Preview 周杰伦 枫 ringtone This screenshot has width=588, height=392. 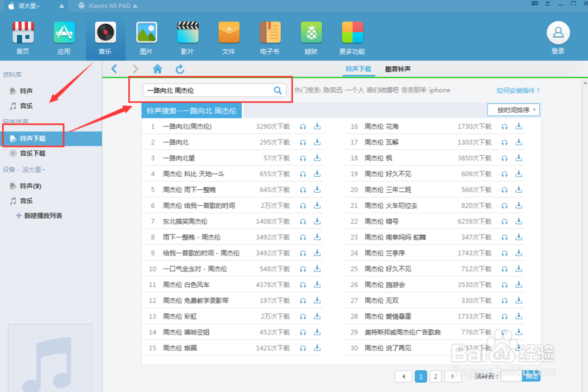pos(505,158)
